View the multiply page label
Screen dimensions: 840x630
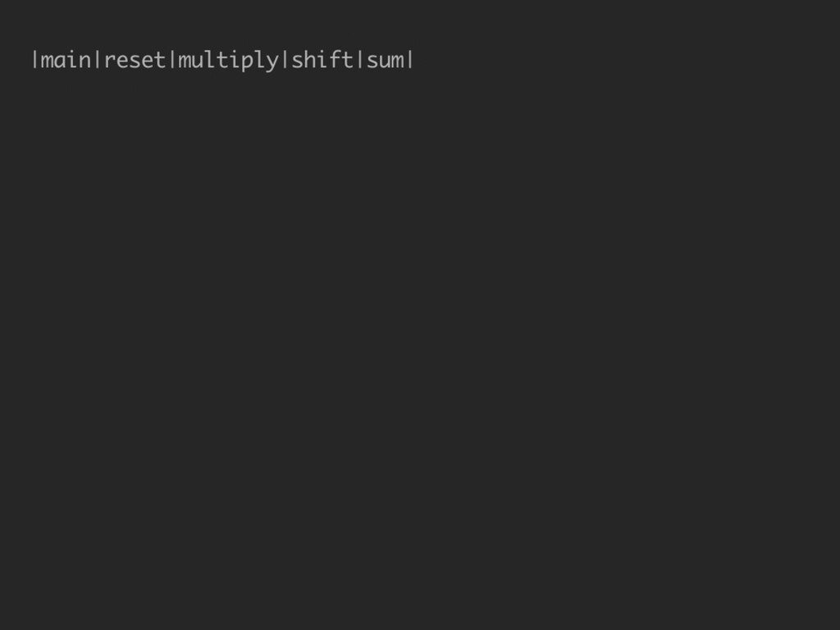click(228, 61)
